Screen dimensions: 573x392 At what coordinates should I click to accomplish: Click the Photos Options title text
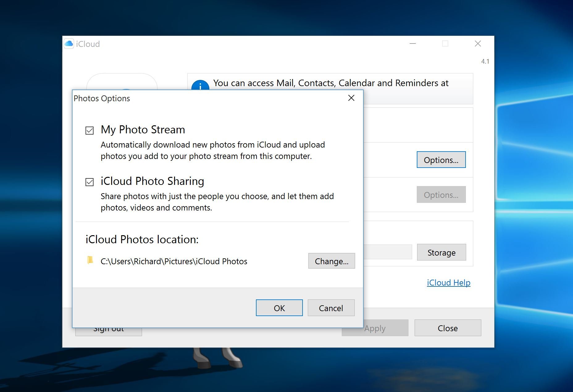[102, 98]
